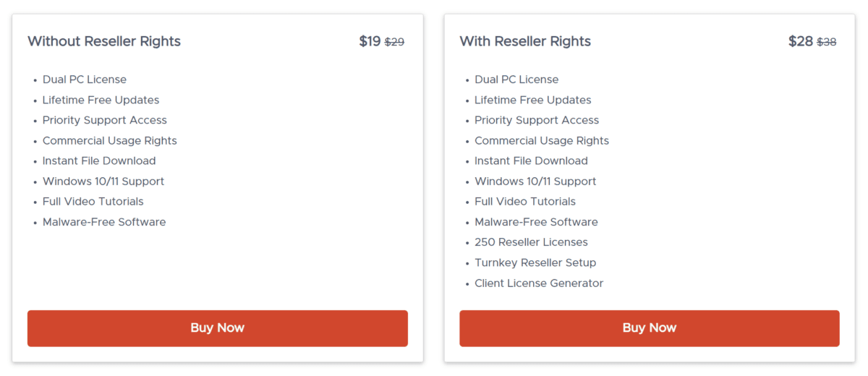Click "Priority Support Access" in the Without Reseller plan
The width and height of the screenshot is (868, 376).
105,120
